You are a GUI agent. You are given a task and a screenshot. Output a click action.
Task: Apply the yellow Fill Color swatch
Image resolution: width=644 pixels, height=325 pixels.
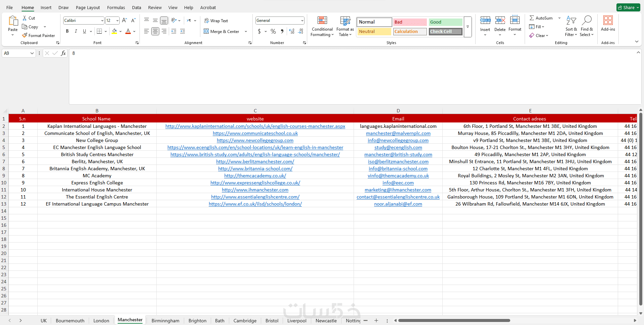[x=114, y=31]
